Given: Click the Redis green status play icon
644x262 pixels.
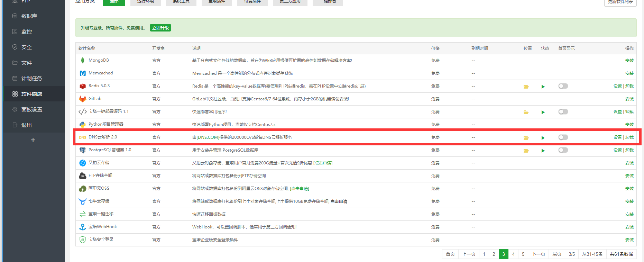Looking at the screenshot, I should [543, 87].
